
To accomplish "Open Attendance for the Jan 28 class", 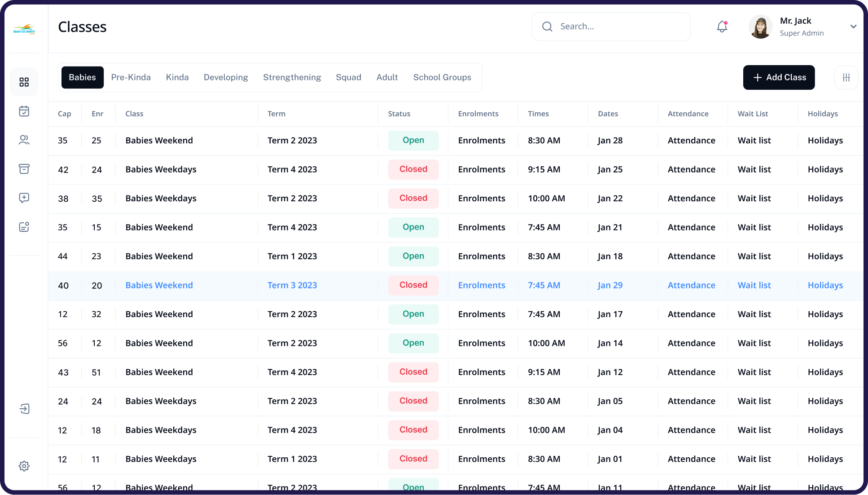I will (691, 141).
